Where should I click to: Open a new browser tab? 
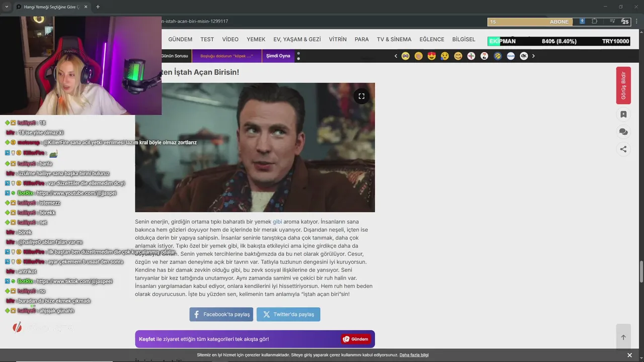click(98, 7)
